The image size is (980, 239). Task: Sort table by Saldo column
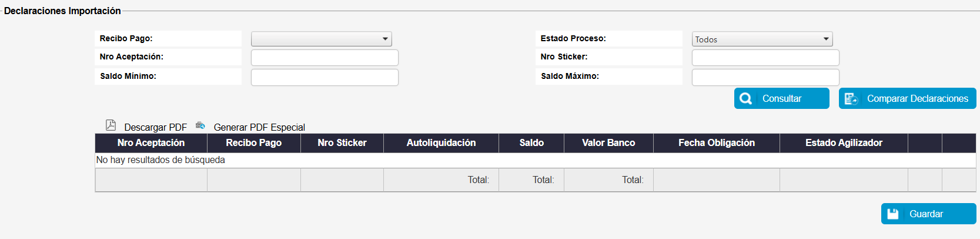pyautogui.click(x=531, y=143)
